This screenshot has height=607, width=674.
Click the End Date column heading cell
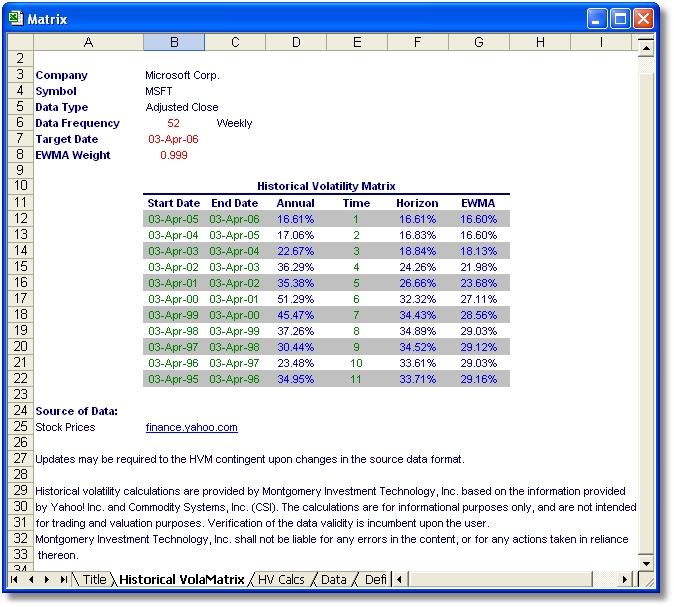tap(235, 203)
